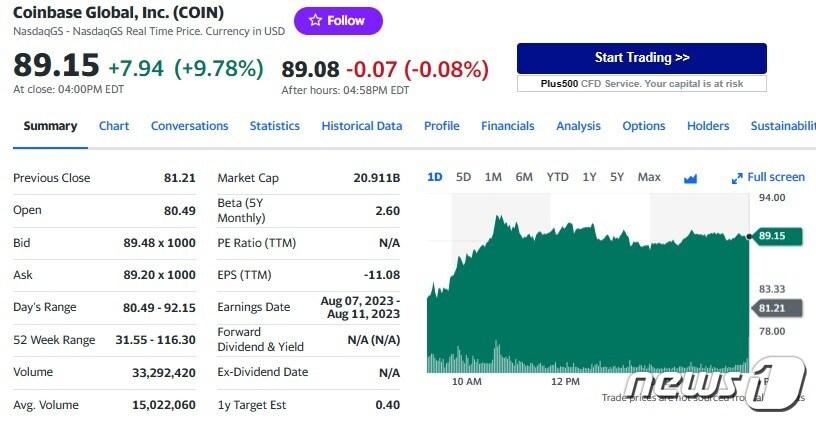Image resolution: width=816 pixels, height=423 pixels.
Task: Open the Holders tab
Action: (x=708, y=126)
